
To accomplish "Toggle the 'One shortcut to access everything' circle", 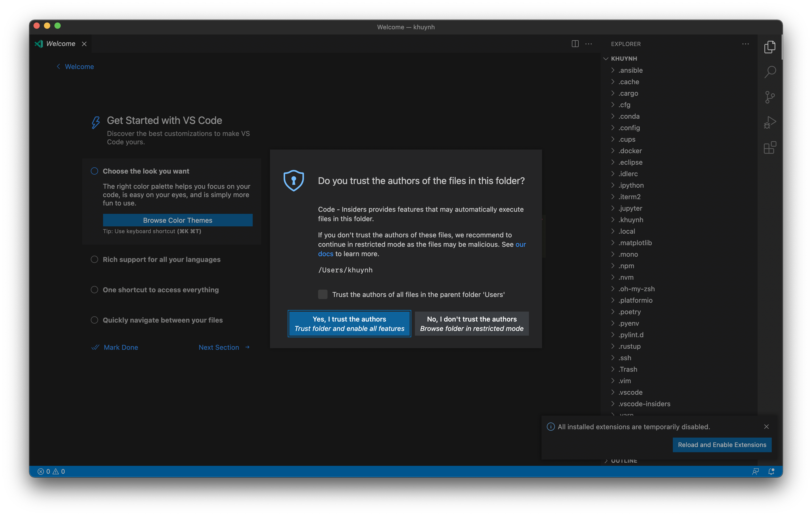I will coord(94,290).
